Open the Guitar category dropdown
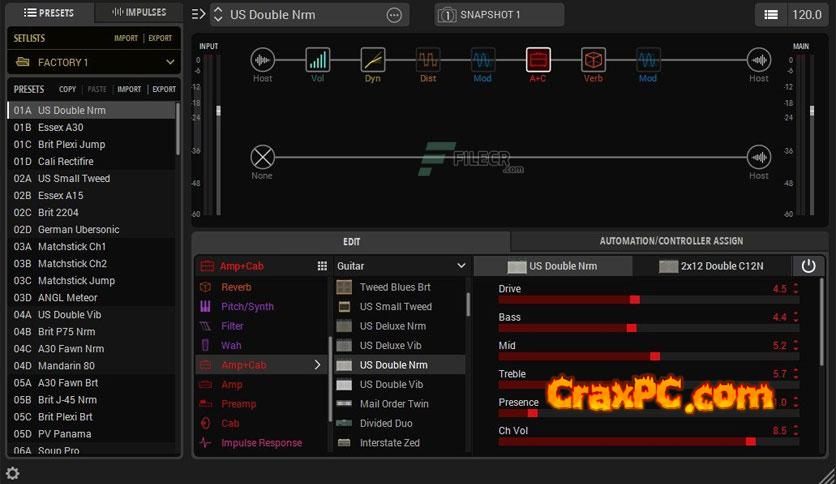 pyautogui.click(x=401, y=266)
